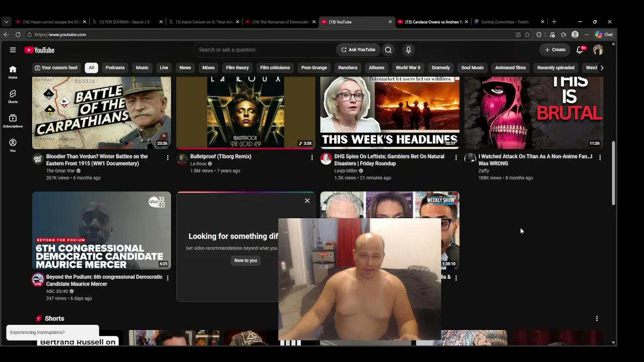Open the Shorts section three-dot menu
Image resolution: width=644 pixels, height=362 pixels.
coord(597,319)
